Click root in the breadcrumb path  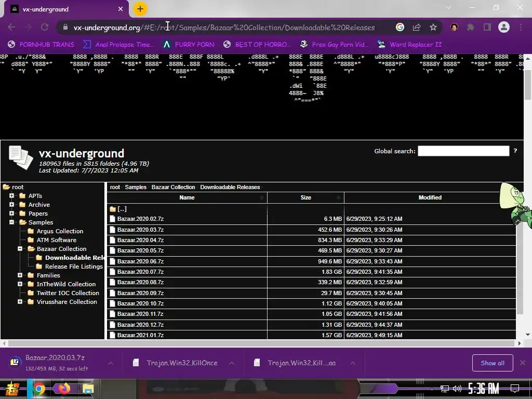point(115,187)
